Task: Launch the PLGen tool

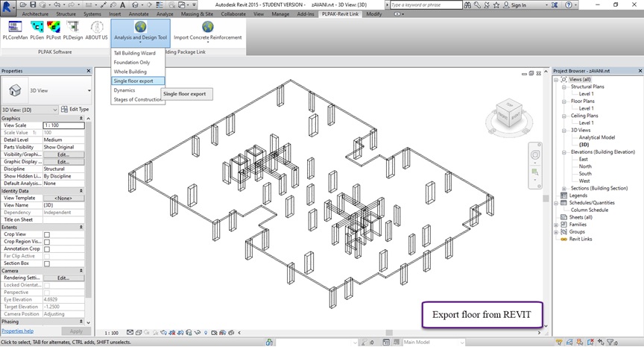Action: pyautogui.click(x=36, y=27)
